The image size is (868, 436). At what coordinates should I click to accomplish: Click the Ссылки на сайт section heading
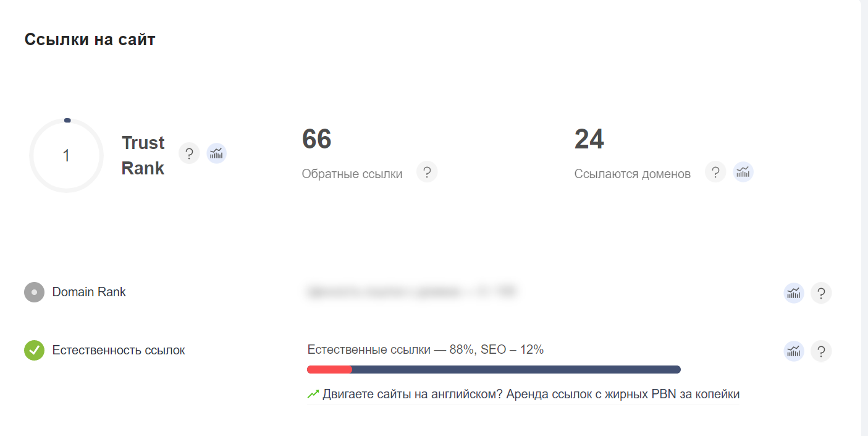[x=90, y=40]
